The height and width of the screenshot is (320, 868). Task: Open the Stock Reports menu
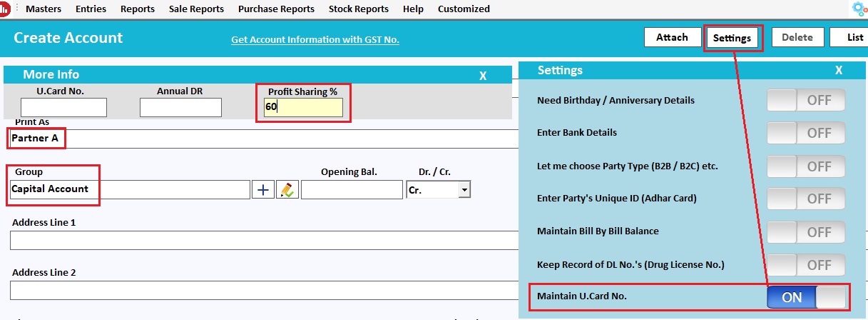pyautogui.click(x=359, y=9)
